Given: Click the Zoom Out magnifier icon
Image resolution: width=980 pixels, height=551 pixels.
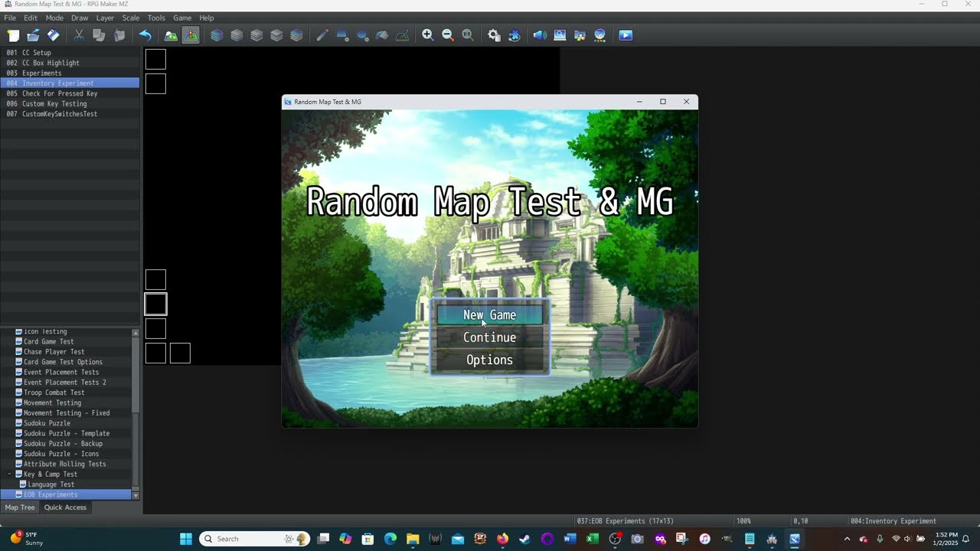Looking at the screenshot, I should [x=448, y=35].
